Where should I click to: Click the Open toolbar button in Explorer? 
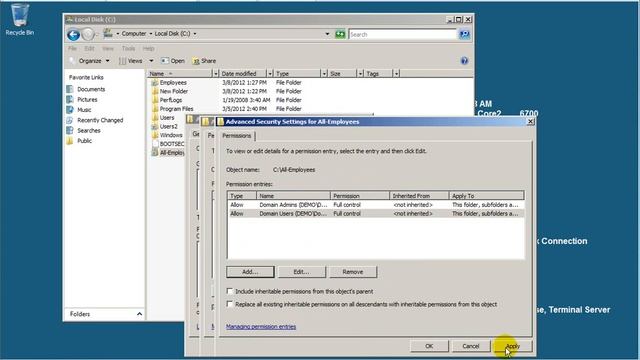tap(173, 61)
